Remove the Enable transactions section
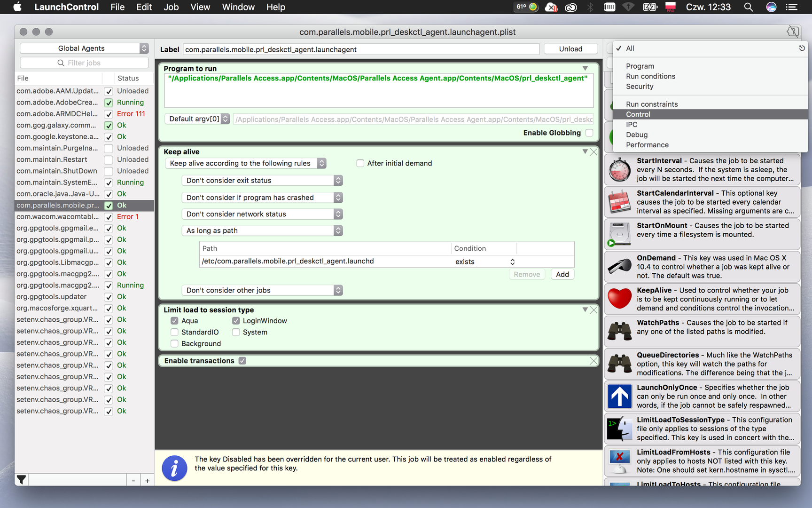The height and width of the screenshot is (508, 812). [593, 361]
